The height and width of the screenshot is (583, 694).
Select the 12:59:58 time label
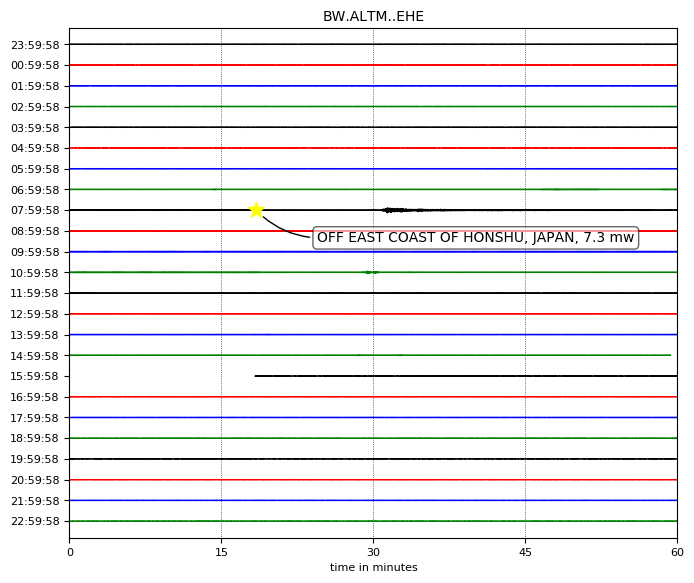35,314
